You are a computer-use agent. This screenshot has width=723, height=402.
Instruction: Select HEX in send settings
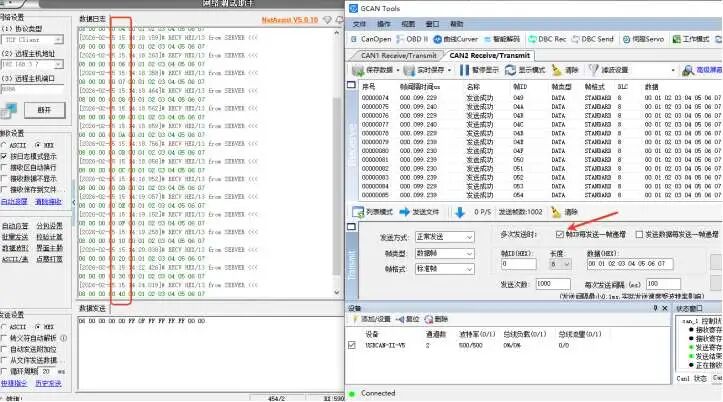tap(38, 327)
